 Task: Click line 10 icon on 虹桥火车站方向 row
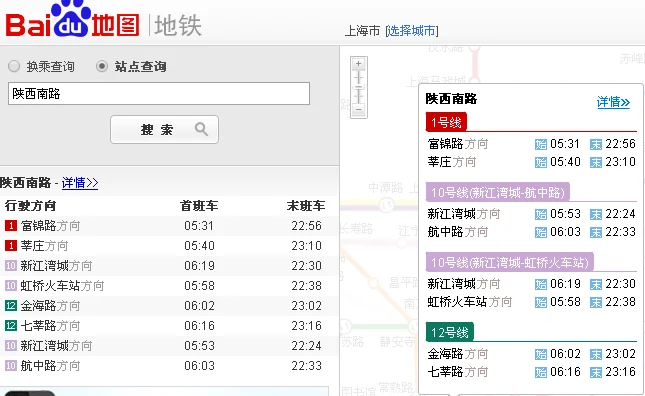pos(11,286)
